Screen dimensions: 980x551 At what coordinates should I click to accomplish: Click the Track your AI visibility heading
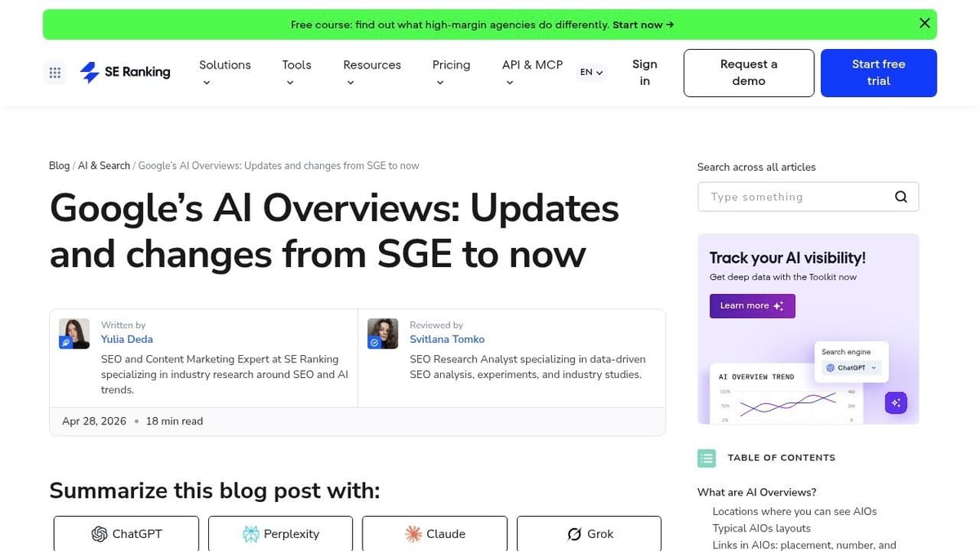coord(787,258)
